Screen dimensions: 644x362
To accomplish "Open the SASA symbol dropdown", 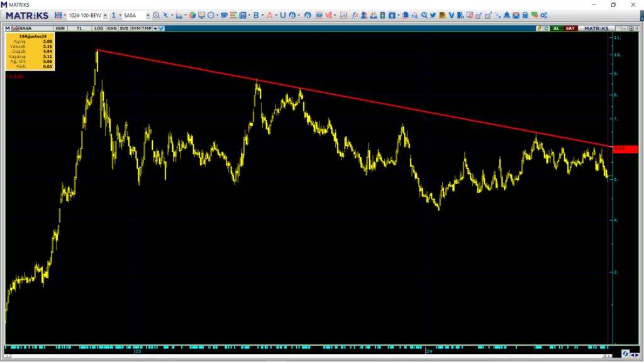I will 148,15.
